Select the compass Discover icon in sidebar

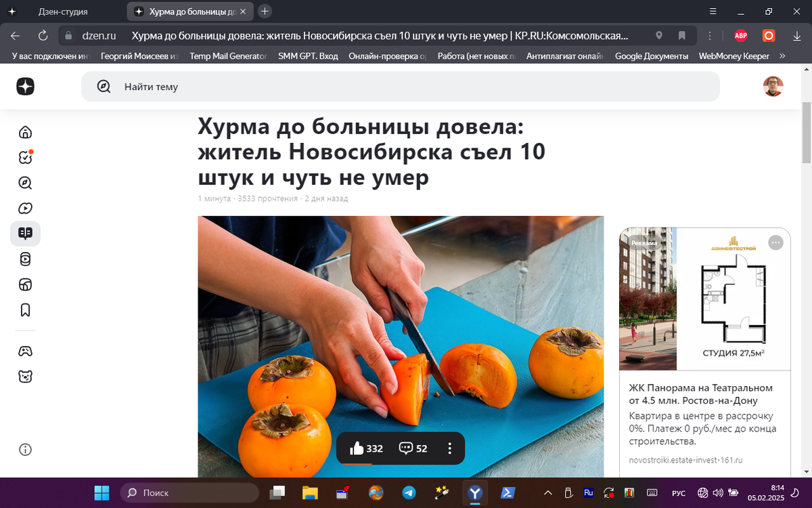tap(25, 183)
